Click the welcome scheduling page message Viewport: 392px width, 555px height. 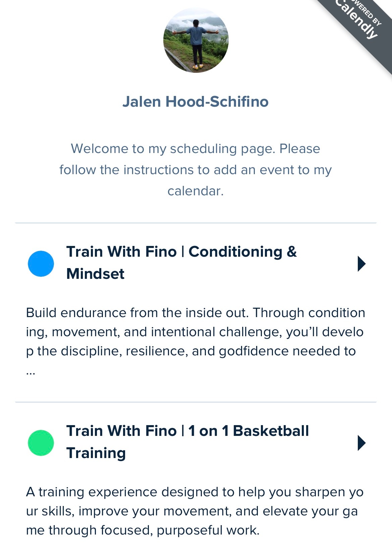(x=195, y=170)
